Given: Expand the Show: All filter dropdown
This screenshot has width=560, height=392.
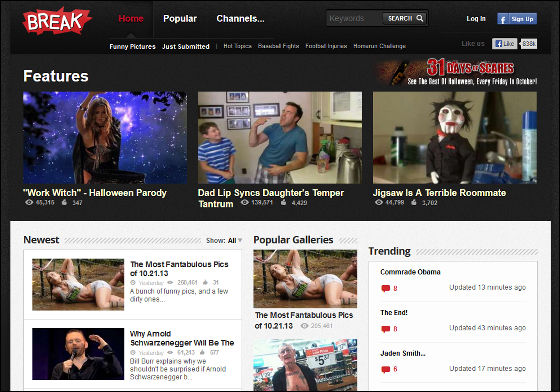Looking at the screenshot, I should tap(224, 241).
